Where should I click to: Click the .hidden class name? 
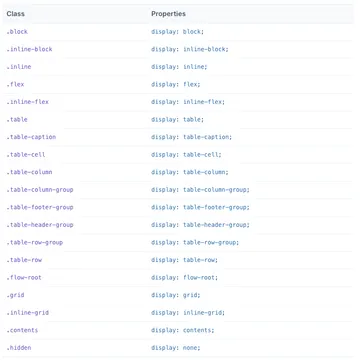[x=19, y=348]
